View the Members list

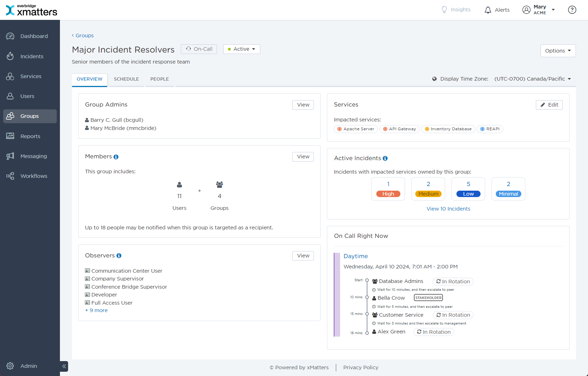point(303,157)
